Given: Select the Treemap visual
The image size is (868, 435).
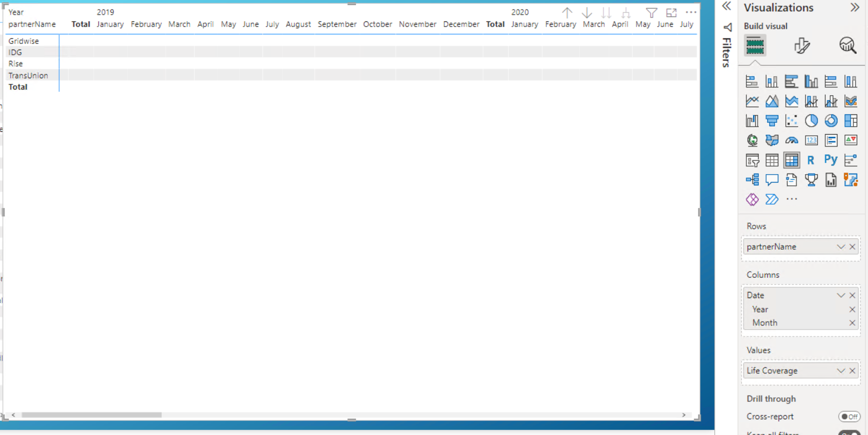Looking at the screenshot, I should (851, 121).
